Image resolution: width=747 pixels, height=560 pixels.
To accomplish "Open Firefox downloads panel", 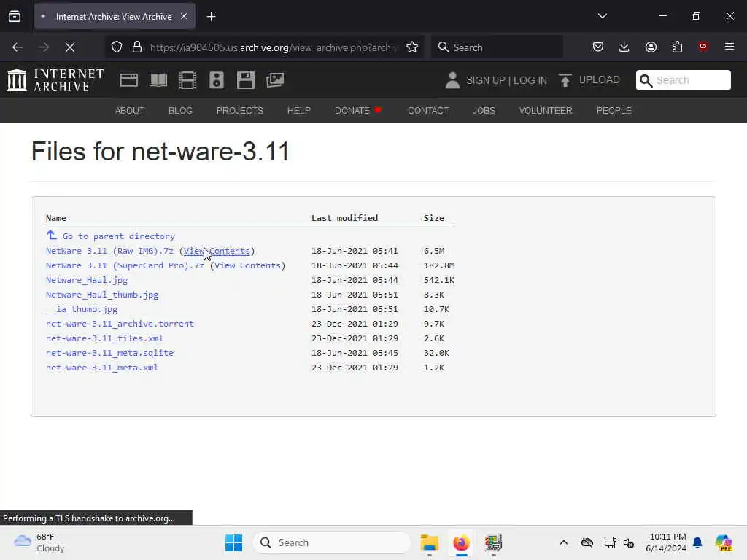I will 624,47.
